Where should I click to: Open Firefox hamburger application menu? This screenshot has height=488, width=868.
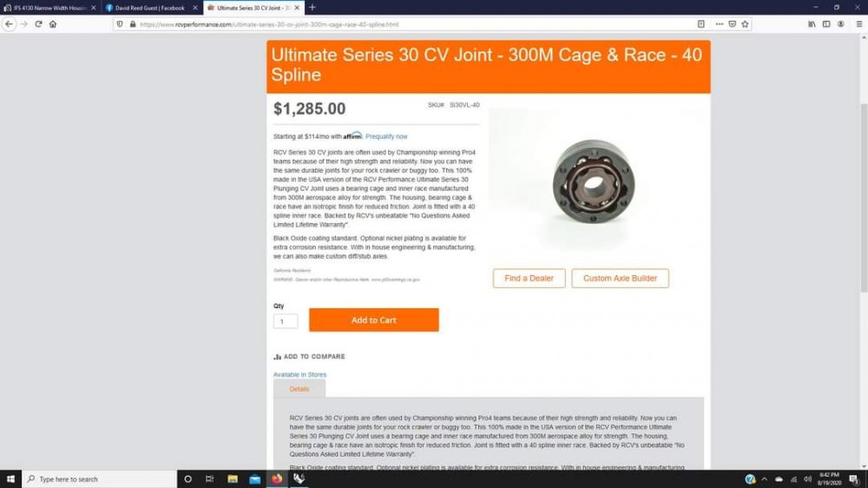(x=858, y=24)
